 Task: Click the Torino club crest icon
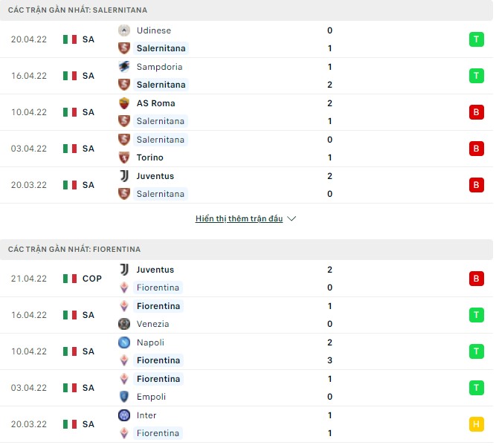click(124, 158)
